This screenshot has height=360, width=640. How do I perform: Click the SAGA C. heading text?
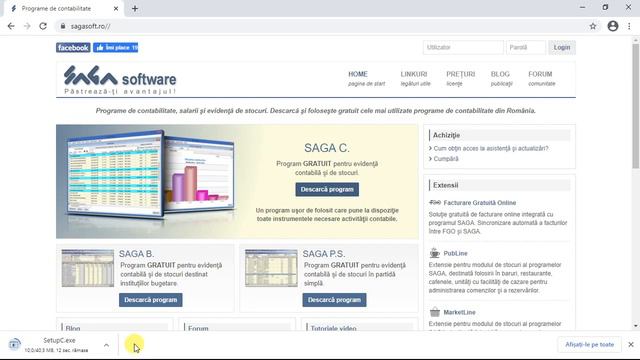click(327, 148)
